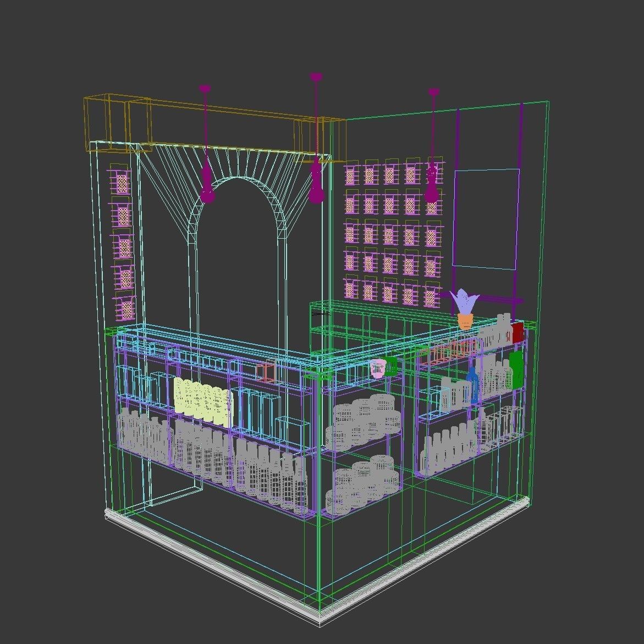The height and width of the screenshot is (644, 644).
Task: Select the orange flower pot on the counter
Action: pos(465,321)
